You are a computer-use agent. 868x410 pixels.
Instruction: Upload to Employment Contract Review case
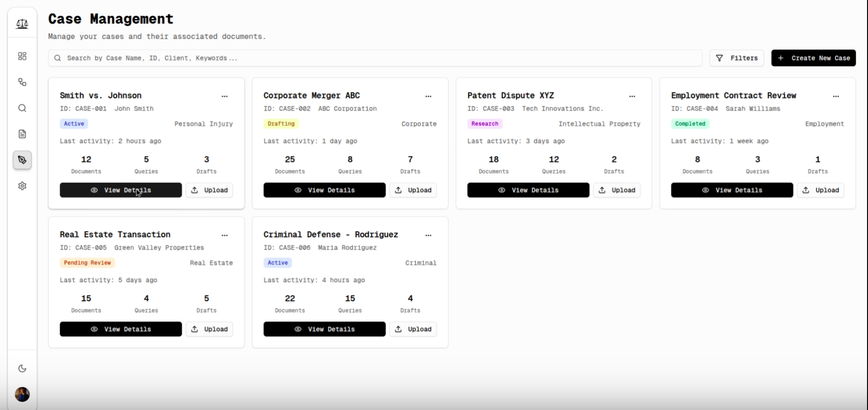pyautogui.click(x=821, y=190)
